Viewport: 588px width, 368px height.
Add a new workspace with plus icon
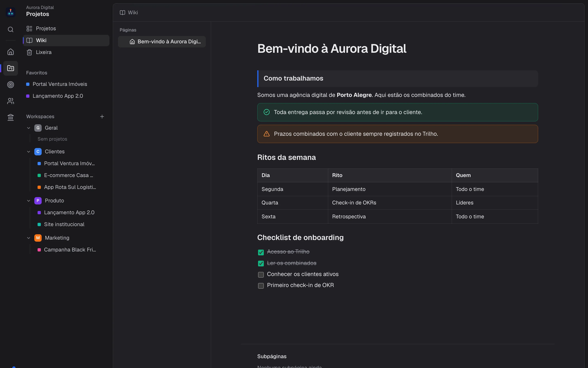point(102,117)
